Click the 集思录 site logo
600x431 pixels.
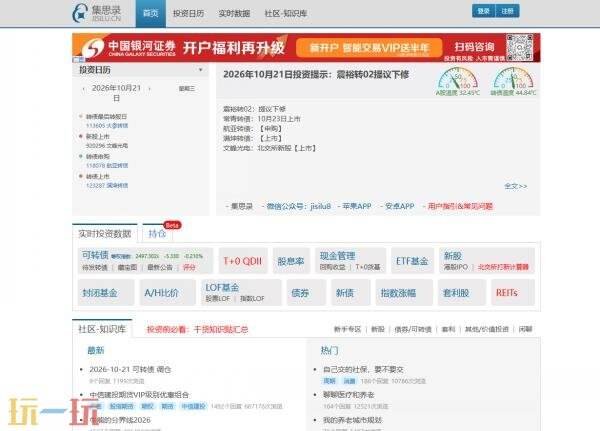pyautogui.click(x=97, y=13)
